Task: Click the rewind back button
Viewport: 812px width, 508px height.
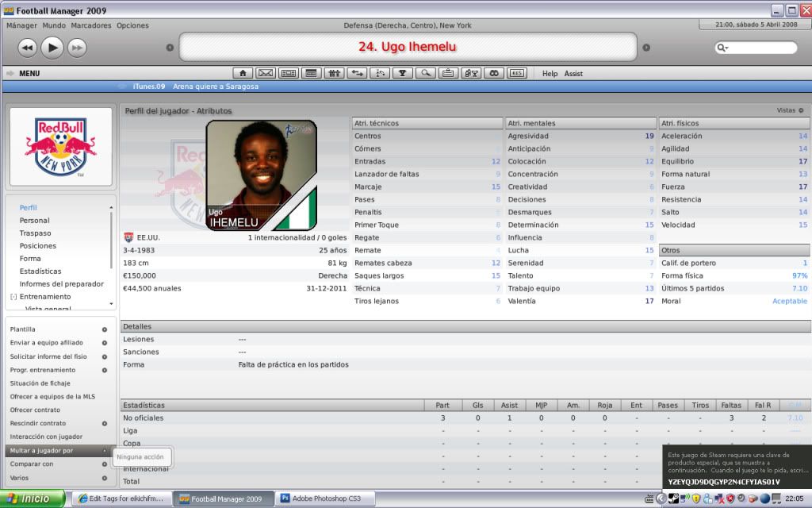Action: click(28, 48)
